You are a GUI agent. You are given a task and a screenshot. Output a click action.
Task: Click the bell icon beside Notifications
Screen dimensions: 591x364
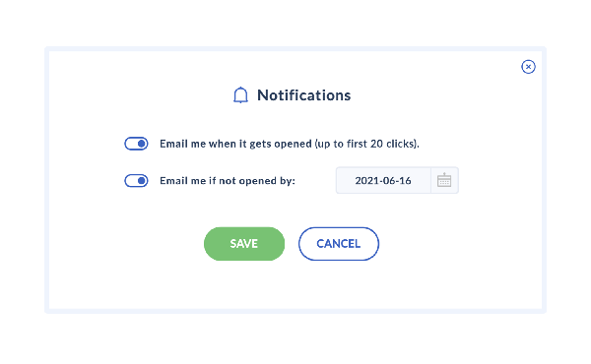point(240,94)
